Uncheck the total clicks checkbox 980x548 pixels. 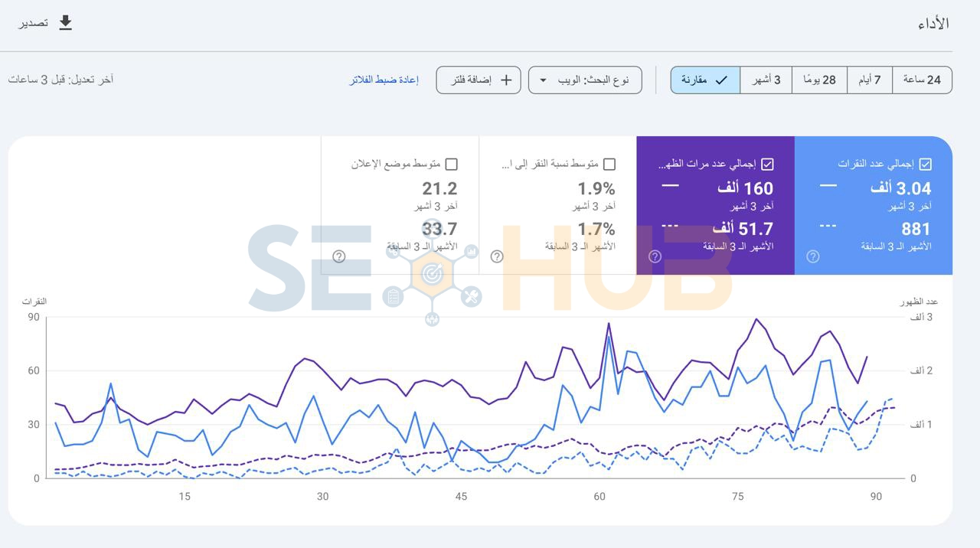click(x=926, y=164)
